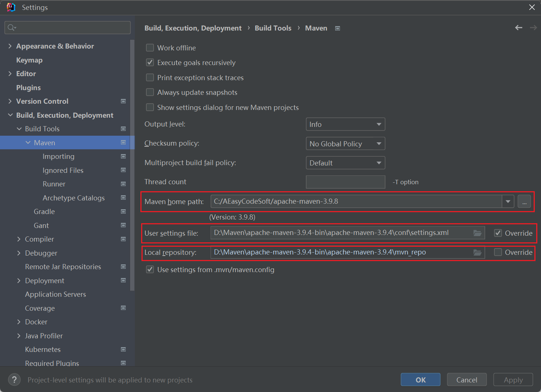Open help with the question mark icon
This screenshot has height=392, width=541.
coord(14,380)
